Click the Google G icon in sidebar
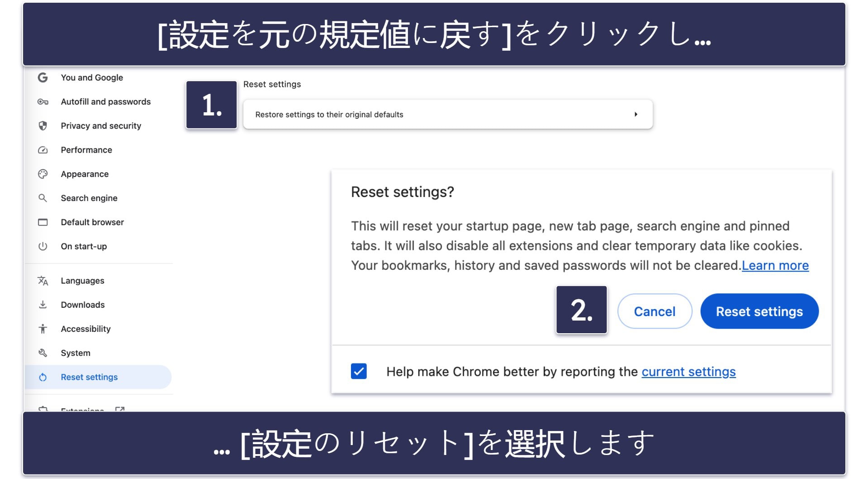This screenshot has height=479, width=868. [43, 77]
